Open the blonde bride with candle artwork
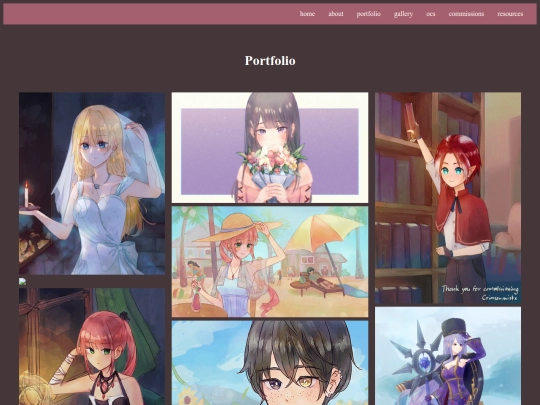The image size is (540, 405). [x=92, y=183]
